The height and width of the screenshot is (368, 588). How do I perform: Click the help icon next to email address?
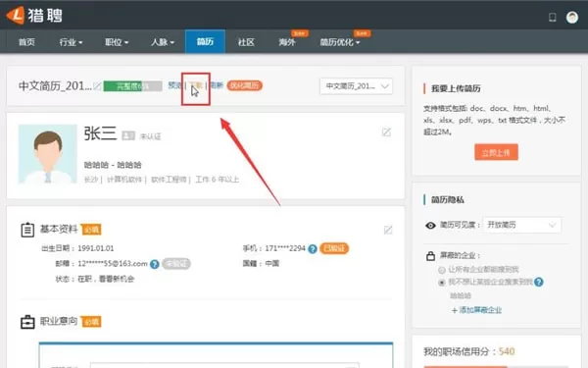(x=155, y=264)
